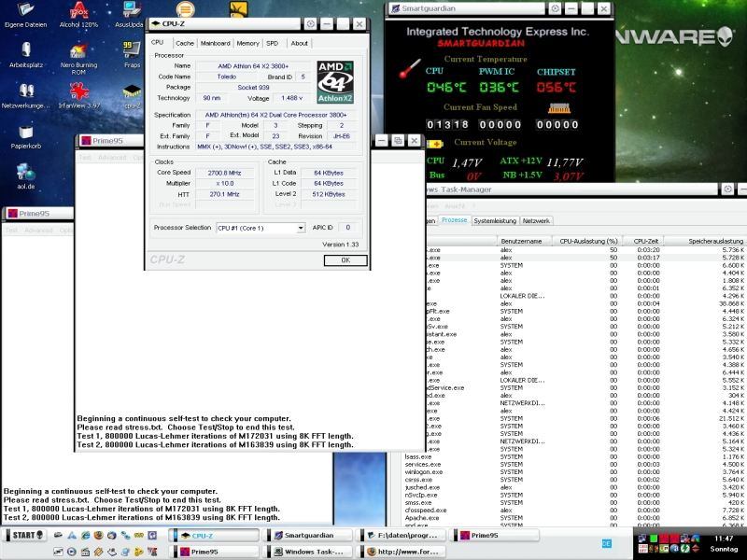Select the cpu-z desktop shortcut icon
The height and width of the screenshot is (560, 747).
(133, 97)
